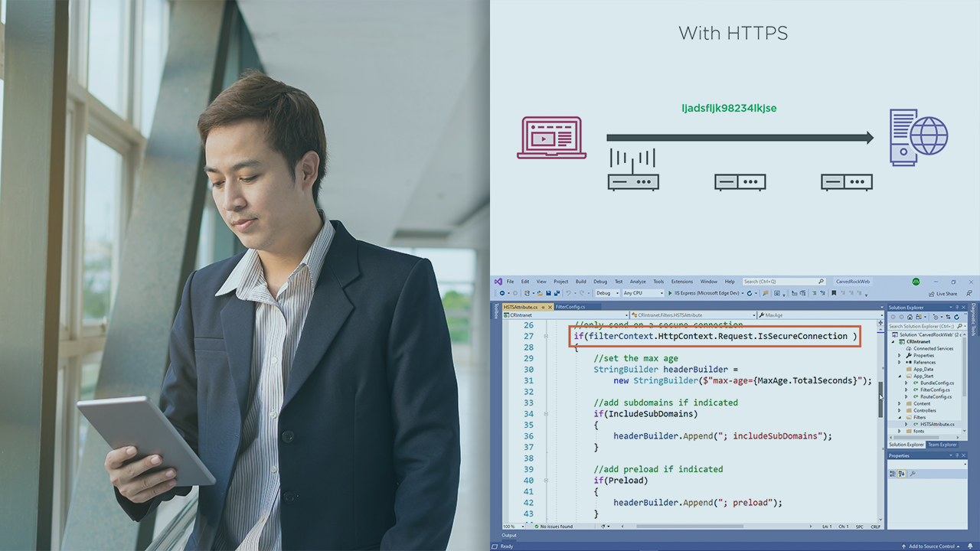Image resolution: width=980 pixels, height=551 pixels.
Task: Open the Debug configuration dropdown
Action: pyautogui.click(x=607, y=293)
